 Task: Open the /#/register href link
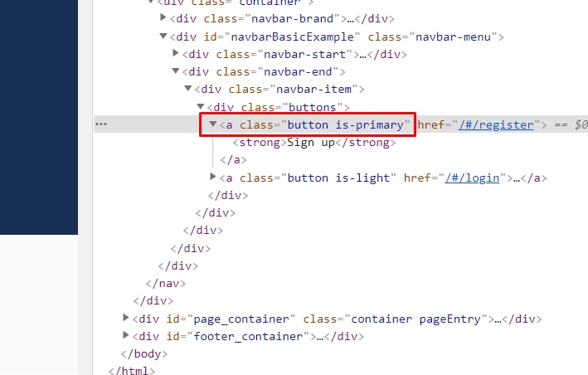tap(496, 125)
